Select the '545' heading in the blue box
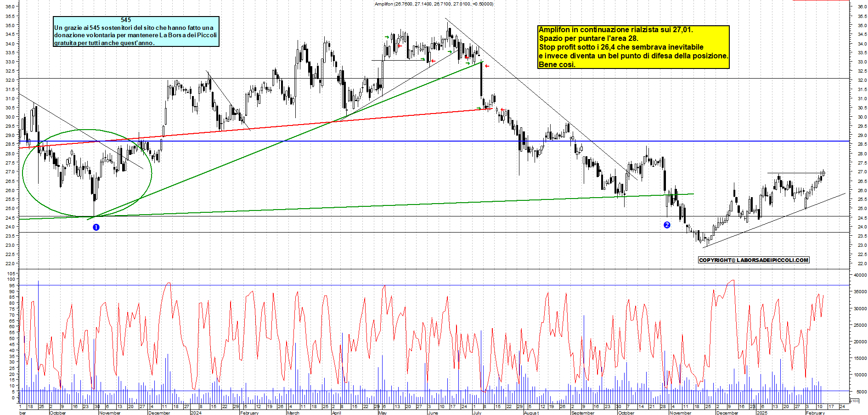868x415 pixels. [126, 20]
